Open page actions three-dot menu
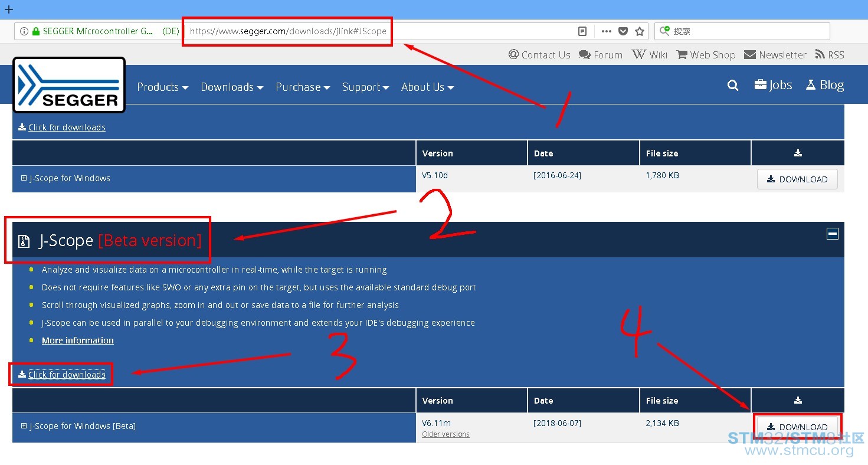The width and height of the screenshot is (868, 465). tap(607, 31)
